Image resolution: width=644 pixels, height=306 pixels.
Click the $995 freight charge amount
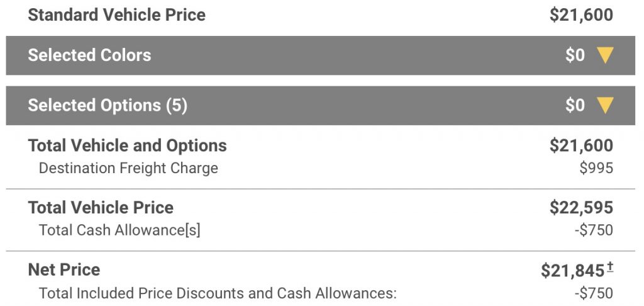tap(596, 168)
